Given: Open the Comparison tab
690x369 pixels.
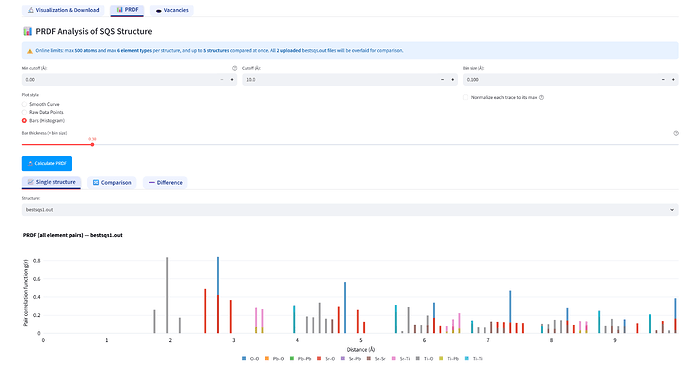Looking at the screenshot, I should pyautogui.click(x=112, y=183).
